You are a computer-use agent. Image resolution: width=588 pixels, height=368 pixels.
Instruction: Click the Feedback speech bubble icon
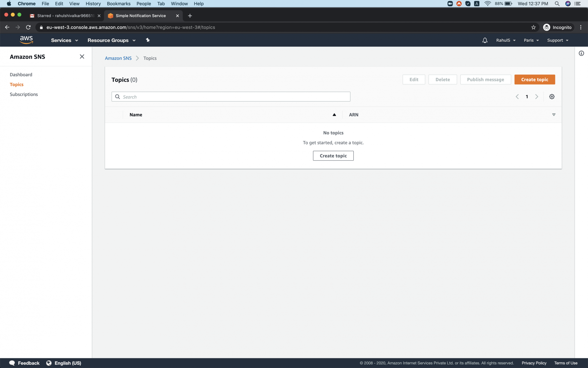[12, 363]
